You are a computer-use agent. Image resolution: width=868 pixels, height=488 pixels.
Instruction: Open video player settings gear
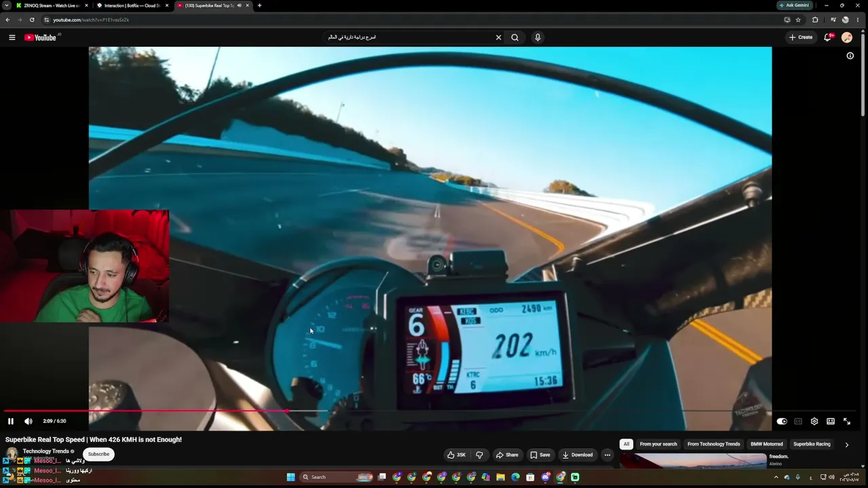coord(814,421)
